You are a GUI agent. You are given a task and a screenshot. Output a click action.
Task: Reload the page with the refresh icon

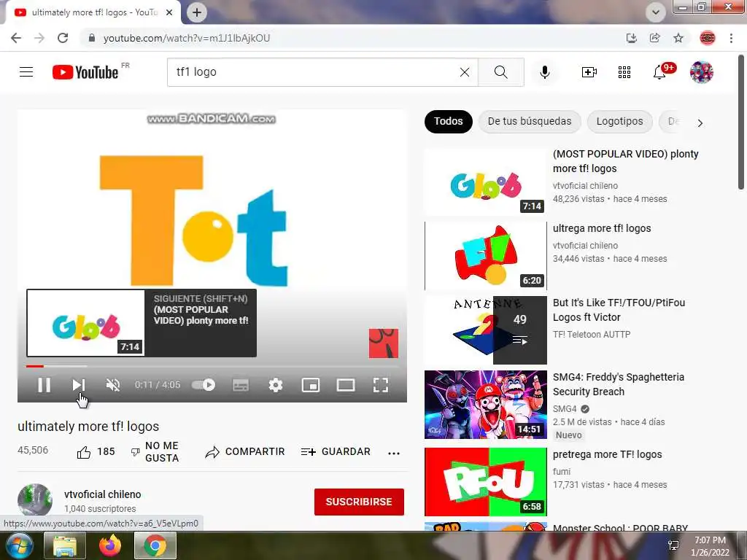63,38
